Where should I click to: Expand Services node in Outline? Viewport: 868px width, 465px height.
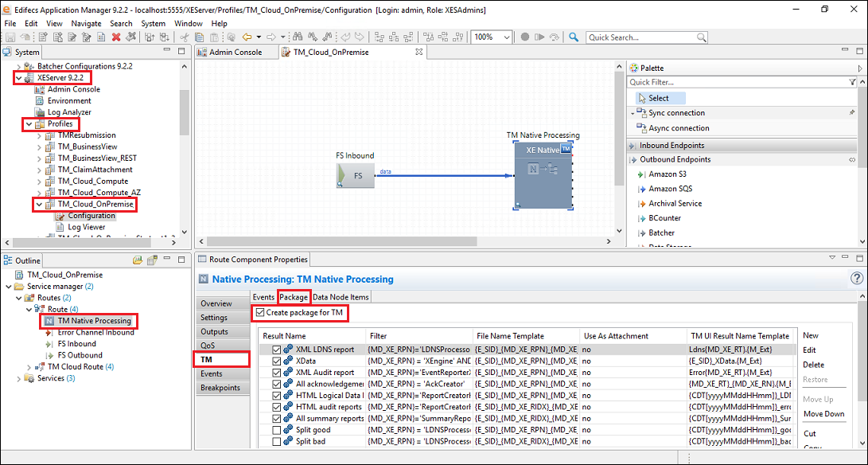coord(19,378)
